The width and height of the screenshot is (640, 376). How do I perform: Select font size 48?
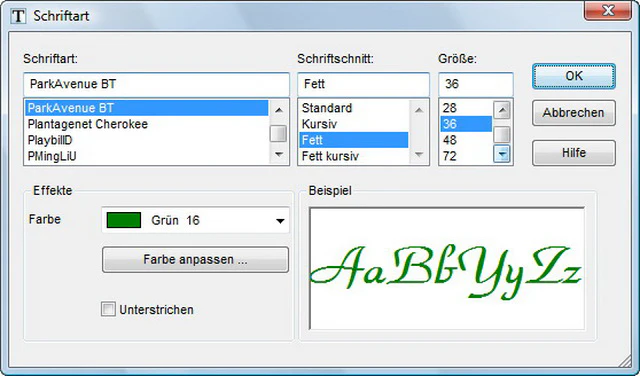tap(466, 140)
